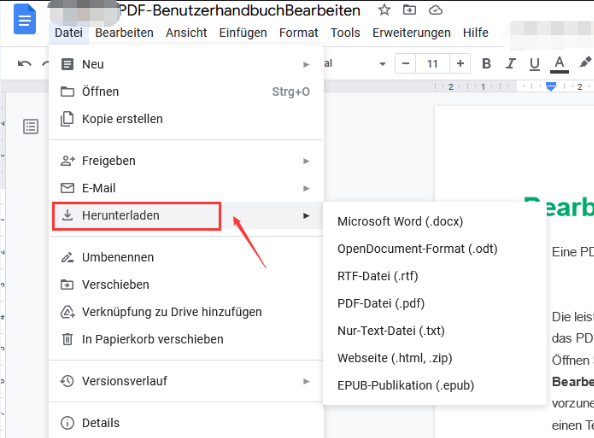Download as EPUB-Publikation (.epub)

click(435, 385)
